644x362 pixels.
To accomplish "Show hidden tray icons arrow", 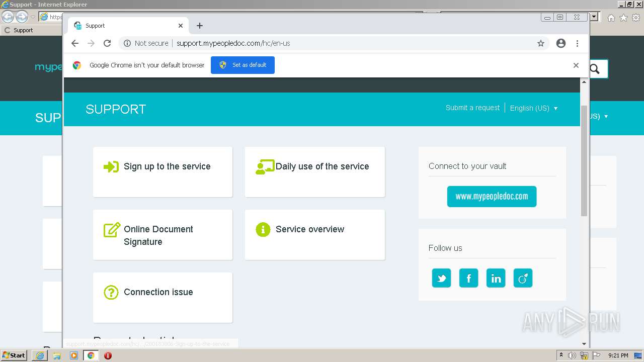I will point(561,355).
